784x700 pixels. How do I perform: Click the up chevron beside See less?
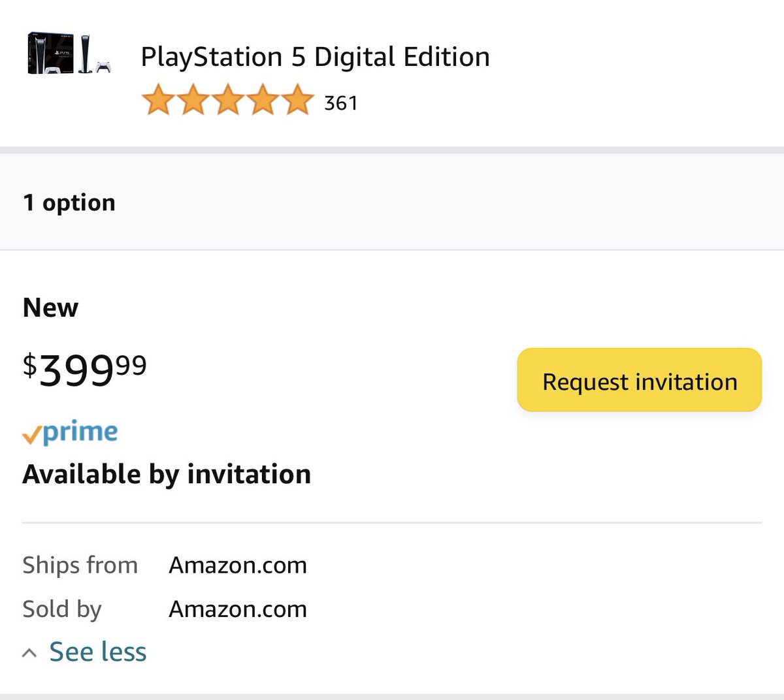[29, 652]
